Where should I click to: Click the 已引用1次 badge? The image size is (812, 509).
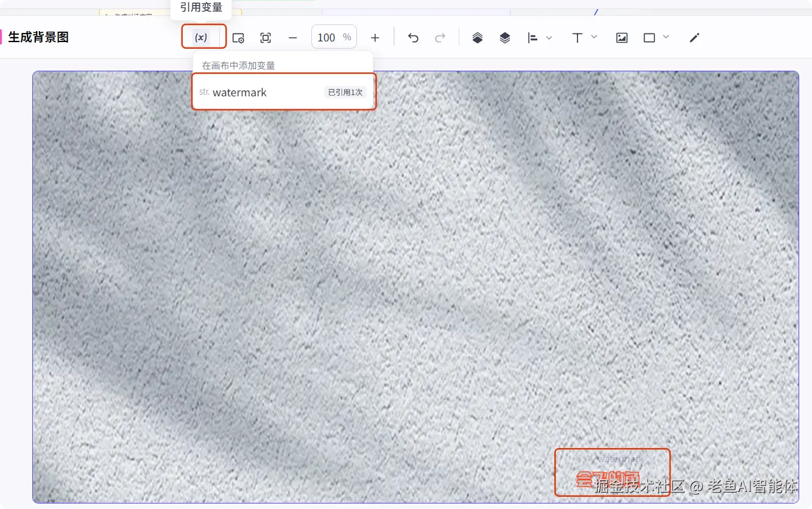(345, 93)
